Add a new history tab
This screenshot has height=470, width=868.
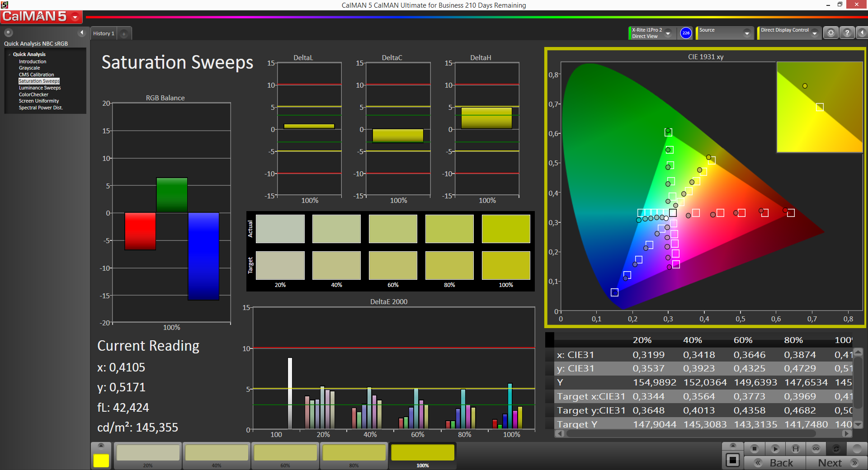tap(124, 34)
